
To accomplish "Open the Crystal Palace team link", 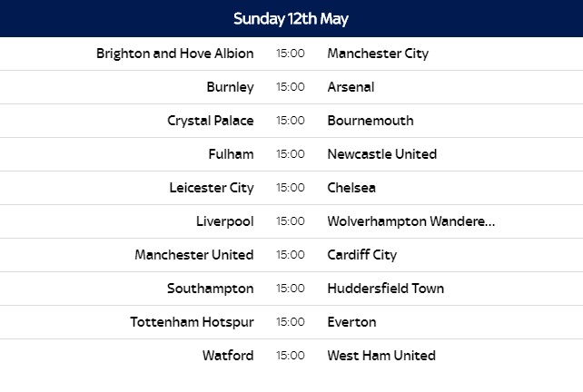I will pos(211,121).
